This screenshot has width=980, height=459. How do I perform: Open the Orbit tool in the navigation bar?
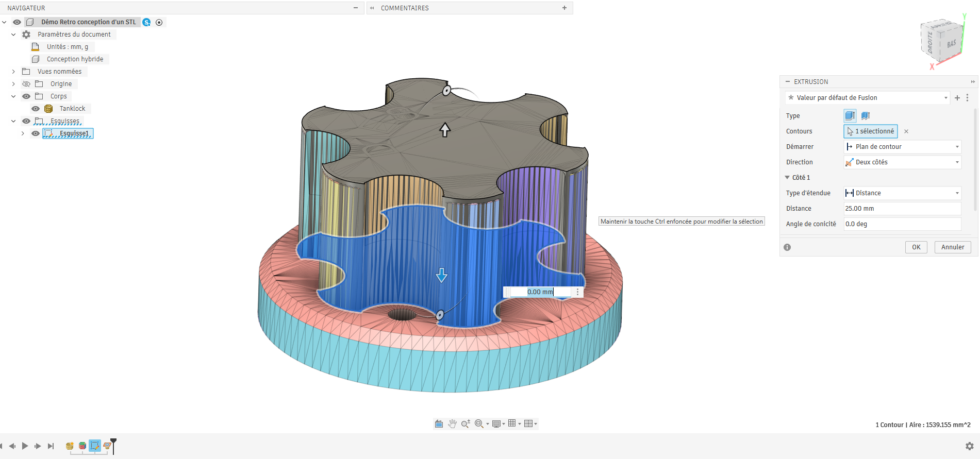coord(439,424)
